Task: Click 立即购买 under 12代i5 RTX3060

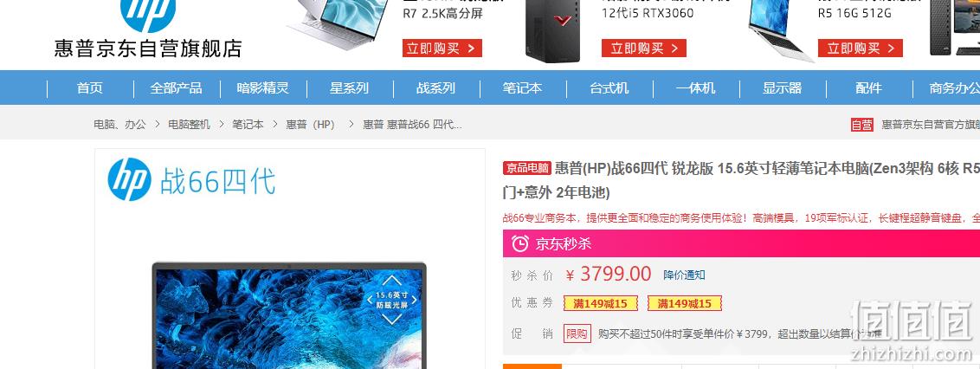Action: click(x=644, y=49)
